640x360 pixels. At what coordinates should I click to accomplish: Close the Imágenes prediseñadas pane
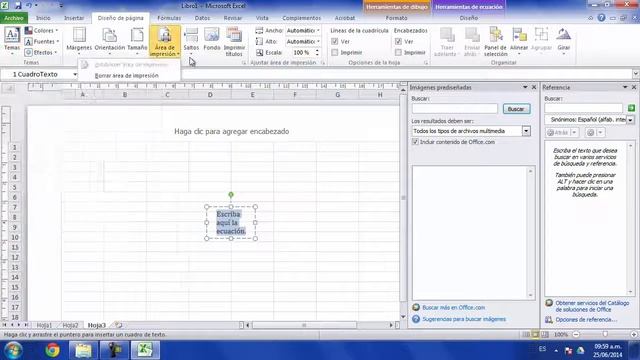[x=534, y=87]
